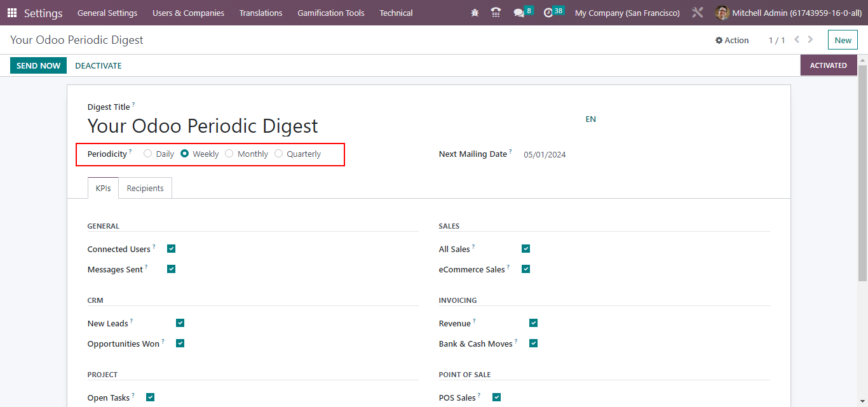The width and height of the screenshot is (868, 407).
Task: Click the Periodicity help question mark
Action: [130, 151]
